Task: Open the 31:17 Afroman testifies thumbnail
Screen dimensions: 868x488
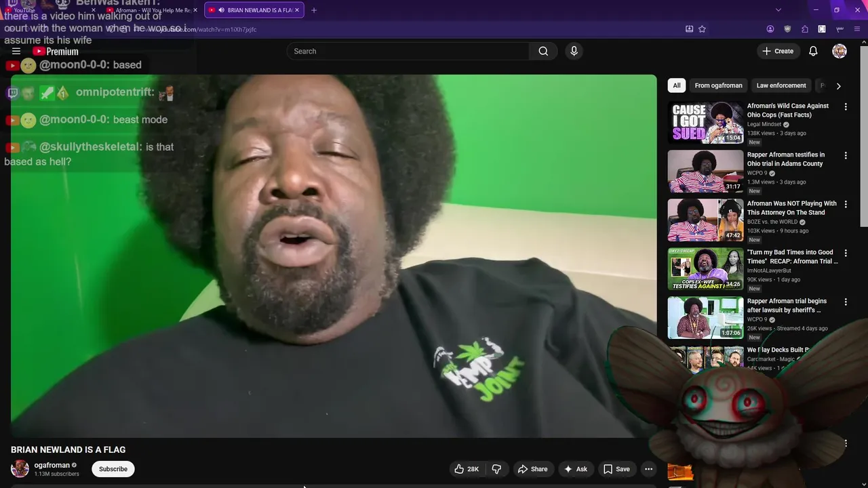Action: point(705,171)
